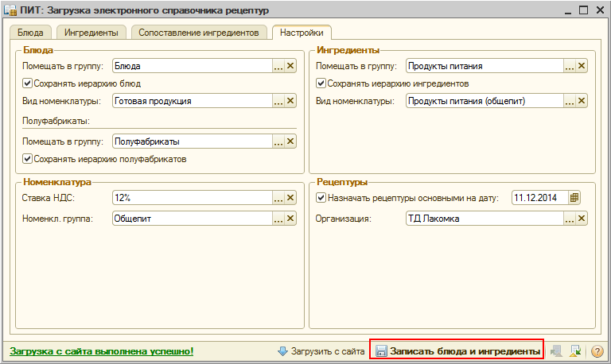
Task: Open selection list for Ставка НДС
Action: [x=278, y=198]
